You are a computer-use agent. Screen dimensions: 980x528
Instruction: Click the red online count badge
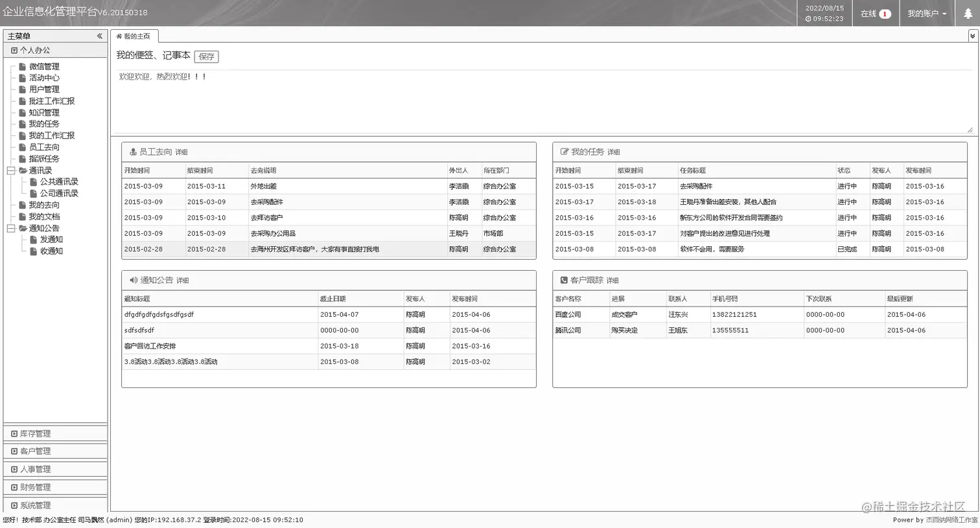click(885, 14)
